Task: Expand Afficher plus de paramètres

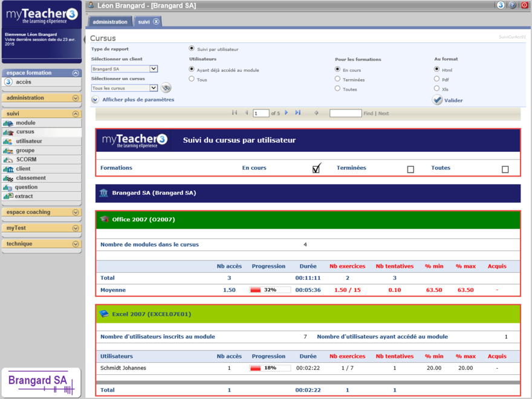Action: [x=95, y=100]
